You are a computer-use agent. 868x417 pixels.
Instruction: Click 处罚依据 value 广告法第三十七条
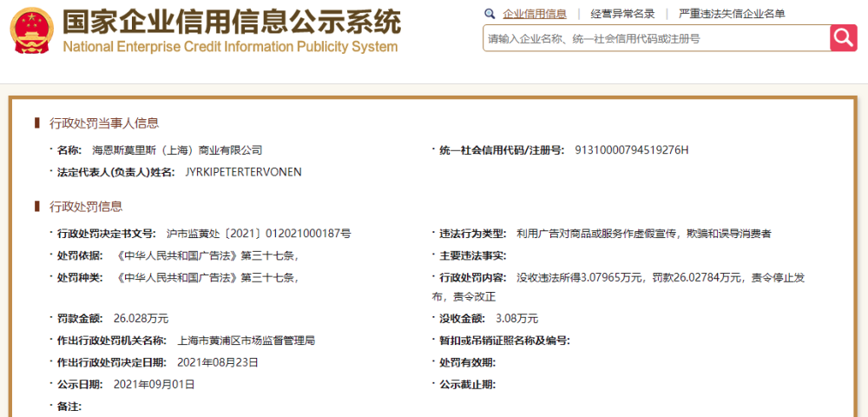click(x=208, y=255)
